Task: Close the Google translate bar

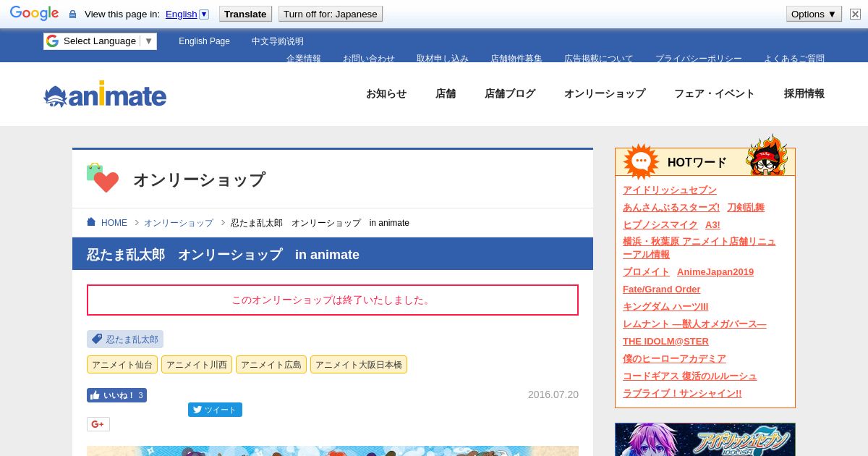Action: pyautogui.click(x=855, y=14)
